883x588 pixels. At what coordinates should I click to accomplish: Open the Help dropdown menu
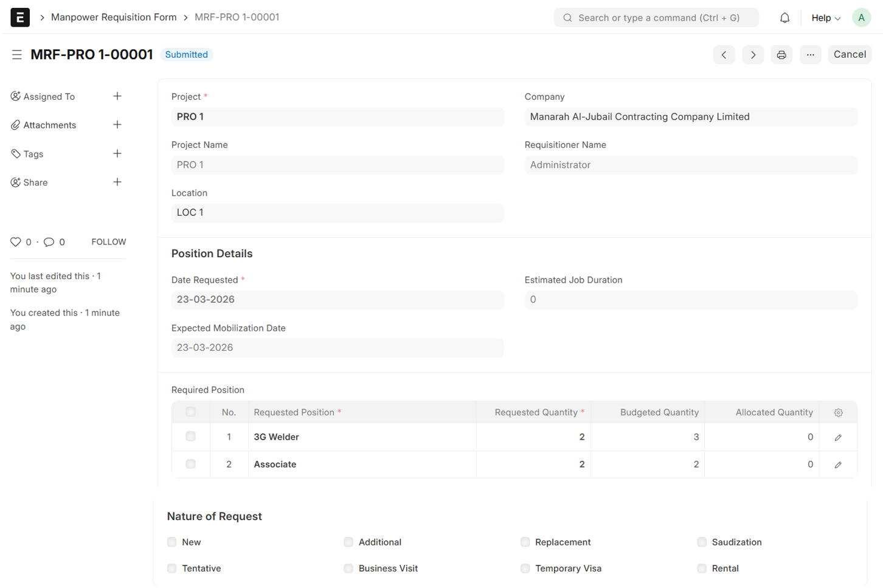(x=825, y=18)
